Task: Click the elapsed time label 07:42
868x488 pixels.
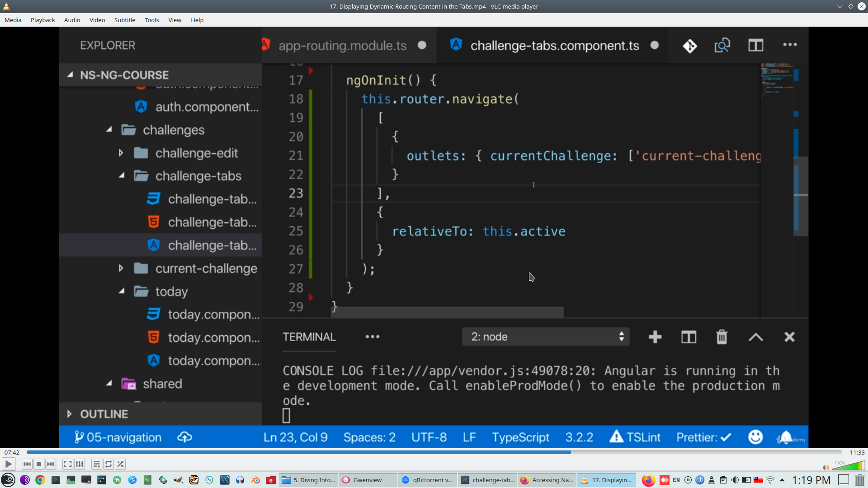Action: [x=12, y=452]
